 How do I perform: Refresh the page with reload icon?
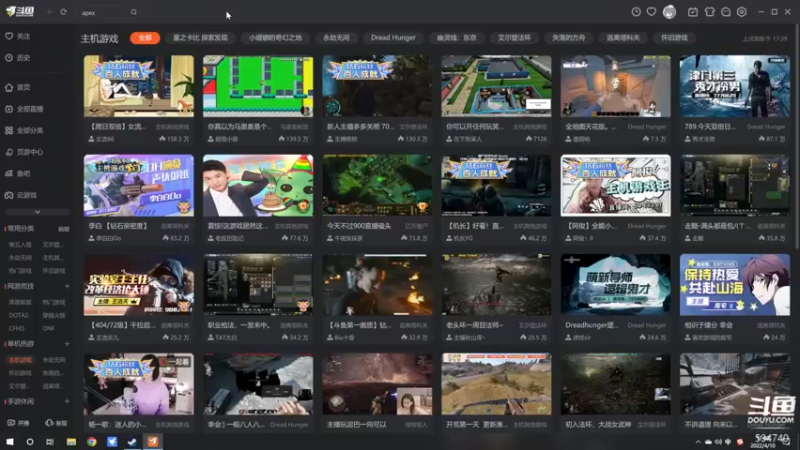(63, 12)
